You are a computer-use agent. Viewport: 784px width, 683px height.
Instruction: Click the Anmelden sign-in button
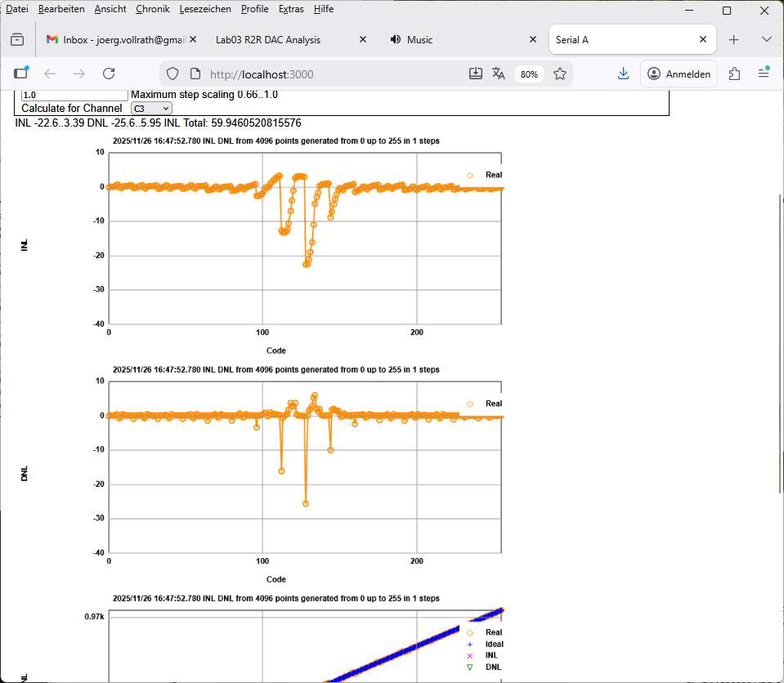point(679,74)
